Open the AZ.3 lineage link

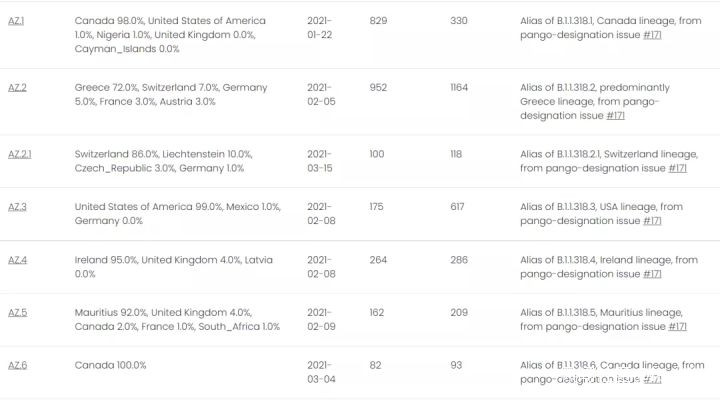(17, 207)
